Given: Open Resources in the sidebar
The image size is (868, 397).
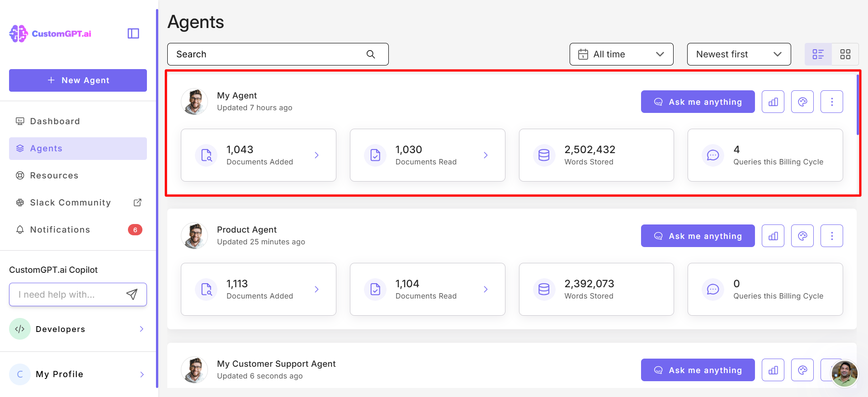Looking at the screenshot, I should pos(78,176).
